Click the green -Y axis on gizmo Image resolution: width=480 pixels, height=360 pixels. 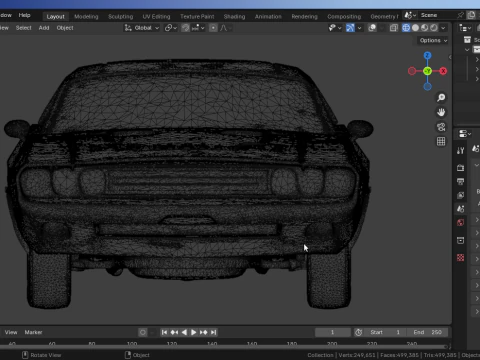(x=427, y=71)
